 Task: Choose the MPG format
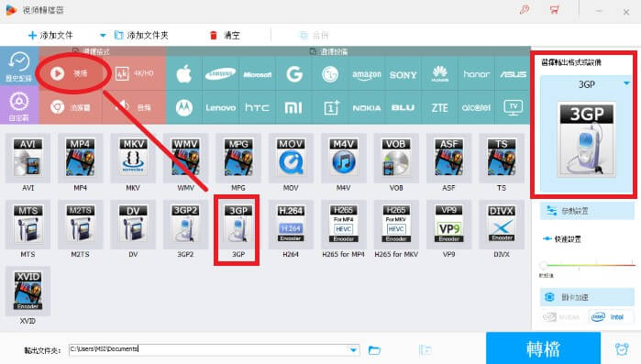[x=238, y=158]
